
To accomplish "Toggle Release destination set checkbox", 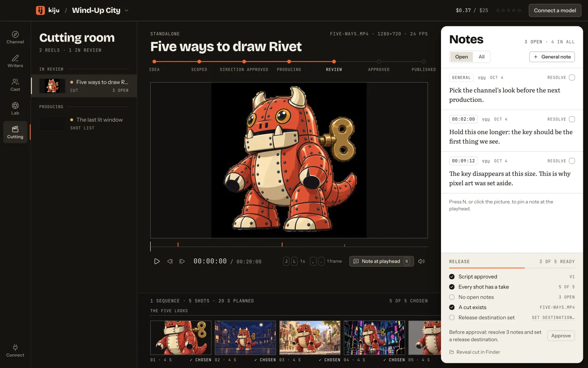I will [x=452, y=318].
